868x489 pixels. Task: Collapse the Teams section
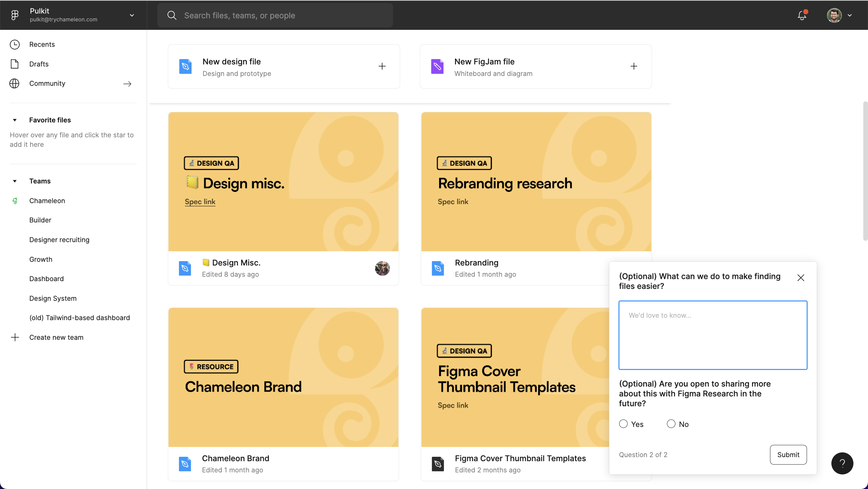[15, 181]
